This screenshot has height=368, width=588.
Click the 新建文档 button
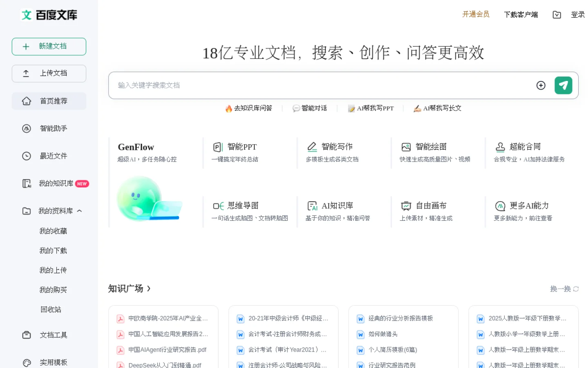pyautogui.click(x=49, y=47)
